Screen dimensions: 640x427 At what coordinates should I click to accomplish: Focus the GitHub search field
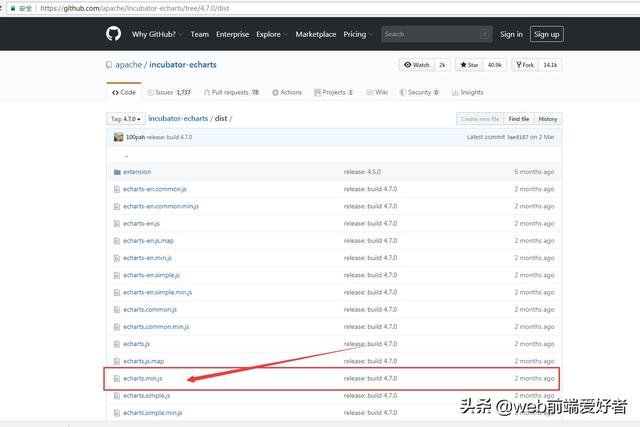[x=437, y=34]
